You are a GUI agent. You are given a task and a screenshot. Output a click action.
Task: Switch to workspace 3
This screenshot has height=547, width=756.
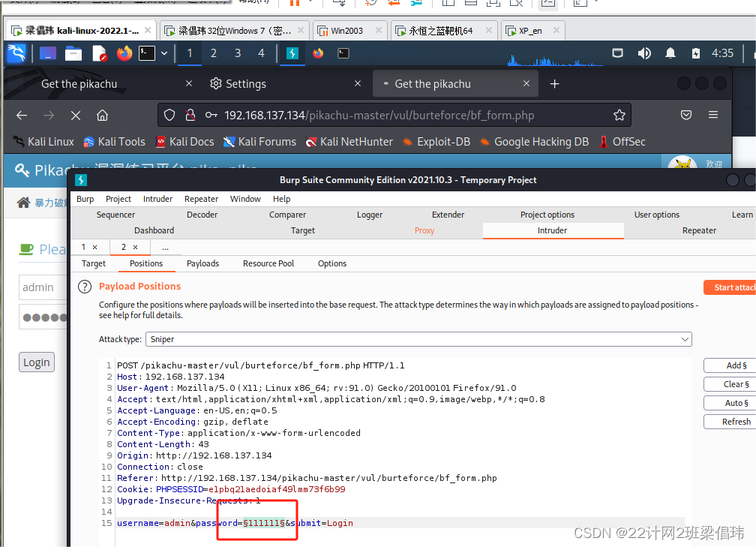(x=238, y=53)
